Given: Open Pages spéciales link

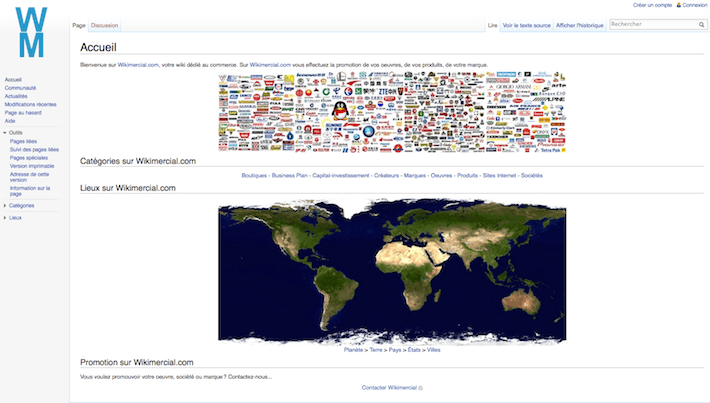Looking at the screenshot, I should coord(29,158).
